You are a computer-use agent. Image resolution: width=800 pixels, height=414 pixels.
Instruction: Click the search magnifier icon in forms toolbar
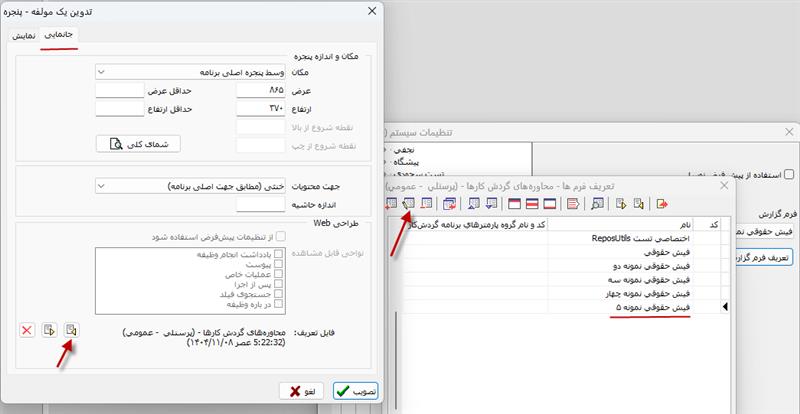click(597, 203)
